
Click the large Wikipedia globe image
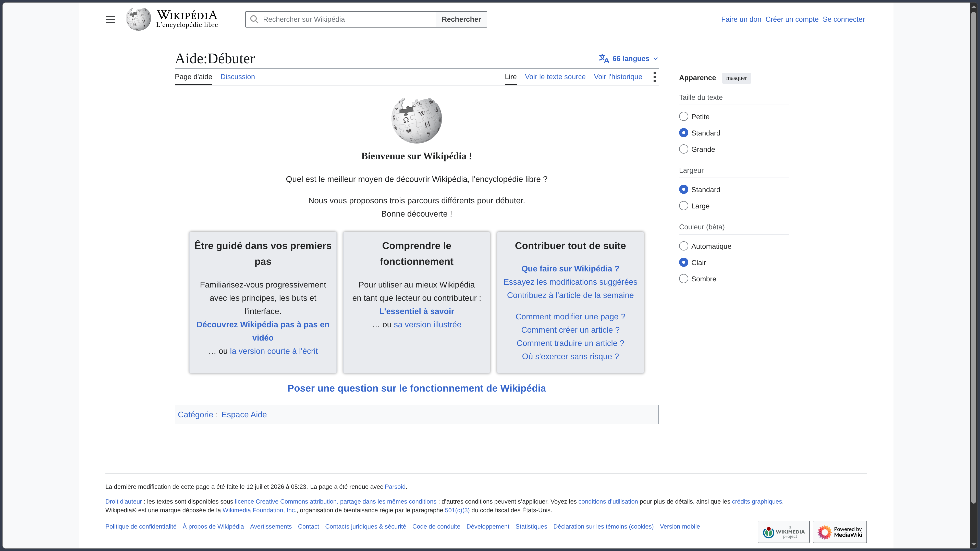(x=416, y=120)
